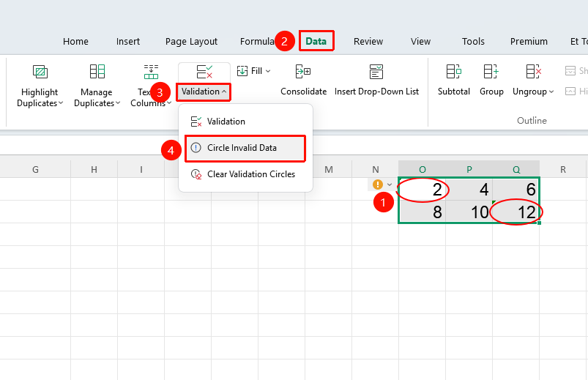Click the Insert Drop-Down List icon
Image resolution: width=588 pixels, height=380 pixels.
click(376, 71)
